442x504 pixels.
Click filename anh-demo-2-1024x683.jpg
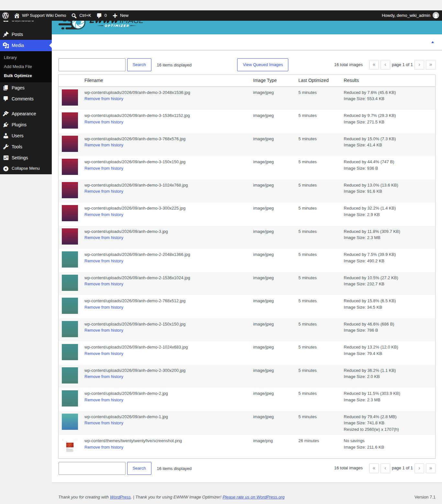point(136,347)
